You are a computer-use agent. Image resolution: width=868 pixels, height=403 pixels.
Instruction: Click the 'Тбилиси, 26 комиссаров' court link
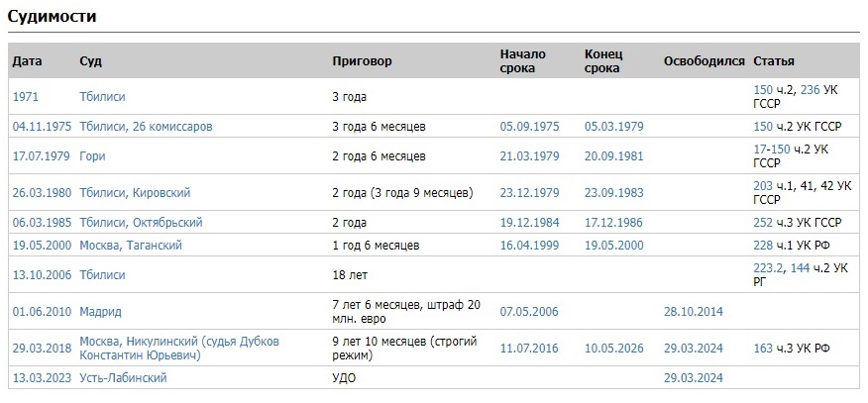pos(146,127)
